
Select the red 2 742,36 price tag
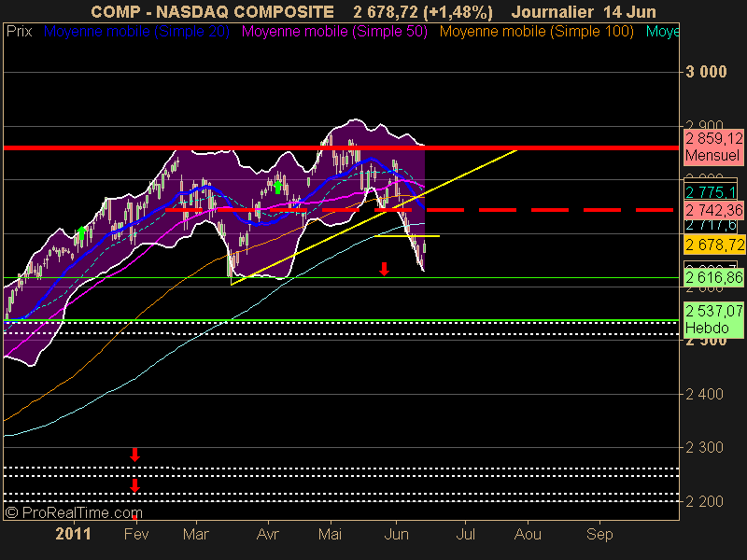[713, 210]
